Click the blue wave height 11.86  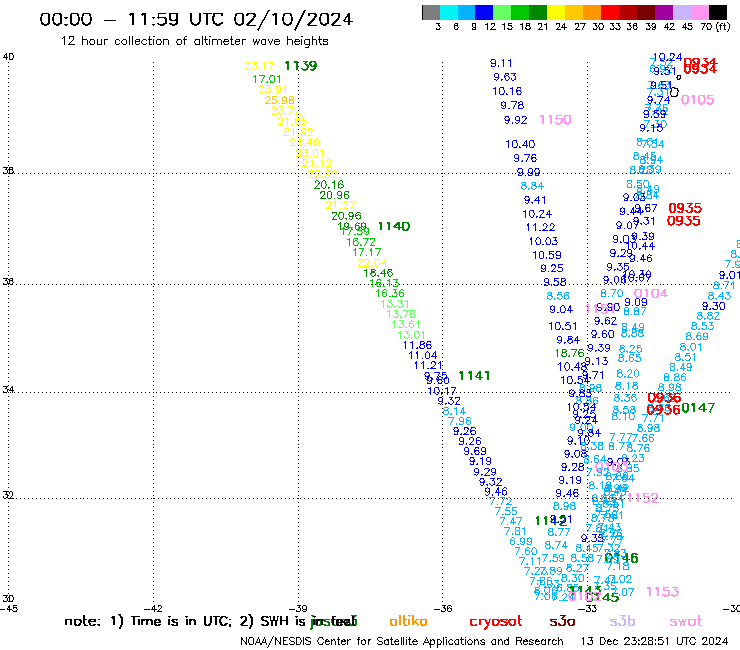[417, 345]
